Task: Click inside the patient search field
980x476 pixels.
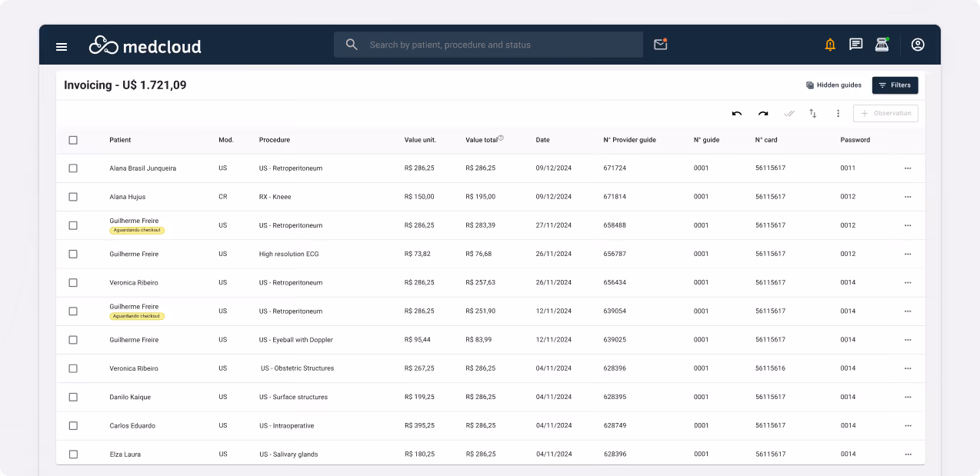Action: click(x=488, y=44)
